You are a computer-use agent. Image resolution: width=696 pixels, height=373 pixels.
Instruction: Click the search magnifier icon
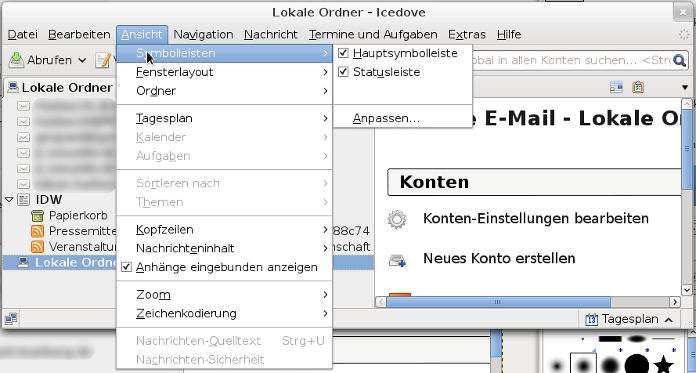[x=679, y=60]
